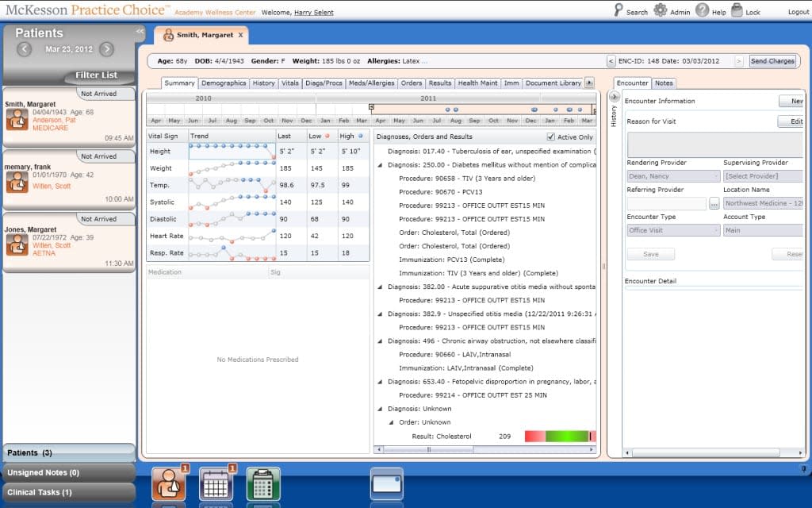Click the left arrow to view previous date

[x=24, y=48]
